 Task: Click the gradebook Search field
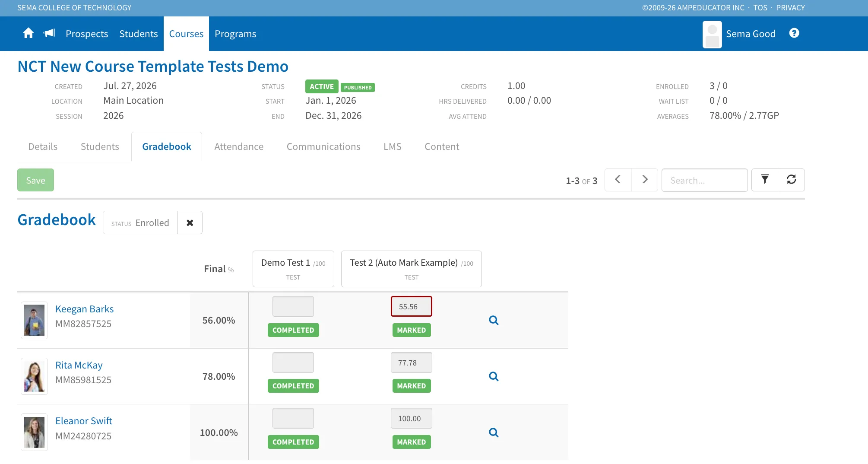704,180
